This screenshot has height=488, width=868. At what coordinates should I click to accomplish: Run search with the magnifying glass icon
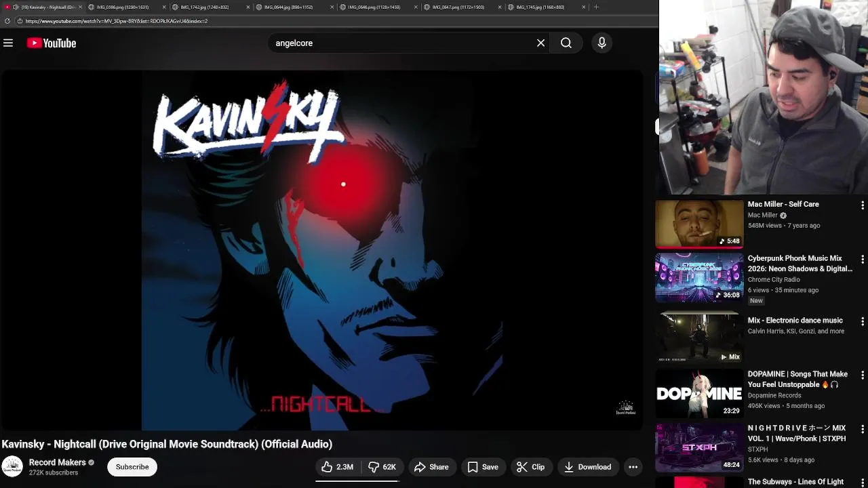tap(566, 43)
